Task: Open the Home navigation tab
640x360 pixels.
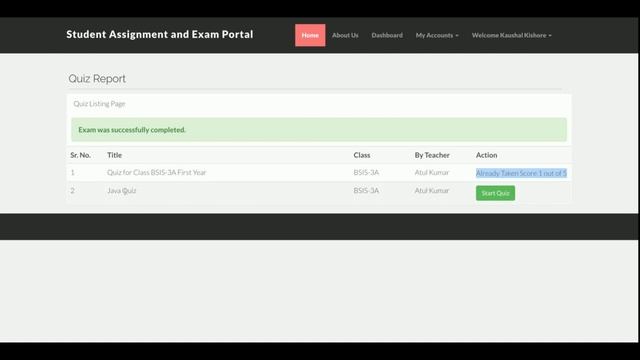Action: pos(310,35)
